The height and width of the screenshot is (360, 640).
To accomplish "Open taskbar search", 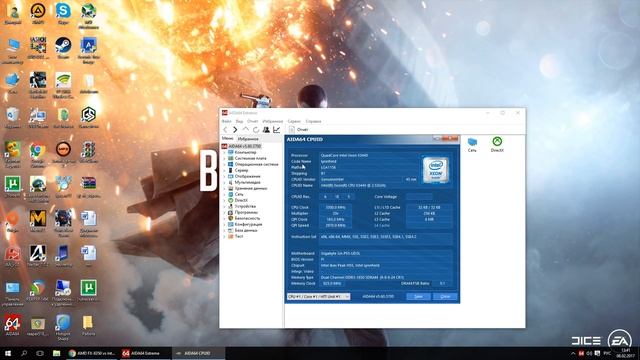I will point(24,353).
